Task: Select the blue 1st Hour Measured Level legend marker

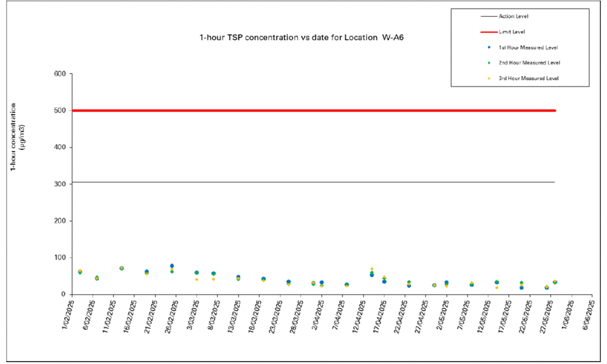Action: 488,48
